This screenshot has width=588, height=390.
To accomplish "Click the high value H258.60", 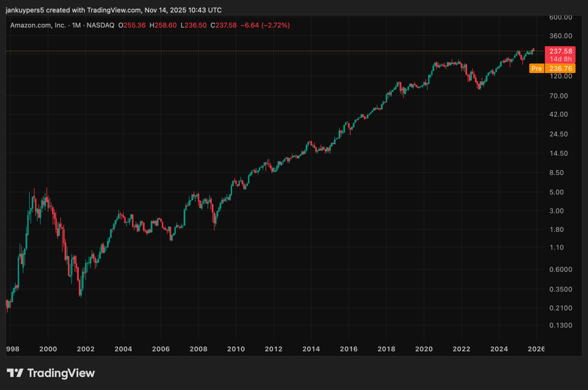I will [163, 25].
